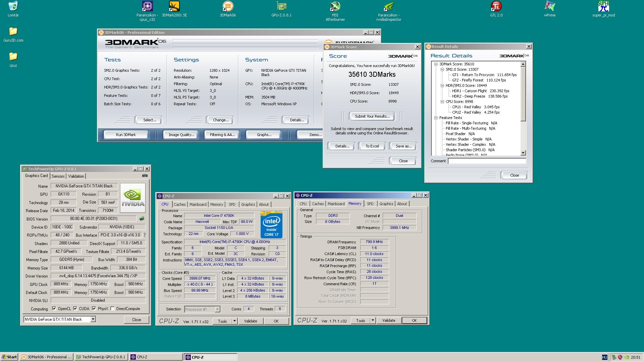Collapse the 3DMark Score 35610 tree node
Screen dimensions: 644x362
tap(436, 64)
